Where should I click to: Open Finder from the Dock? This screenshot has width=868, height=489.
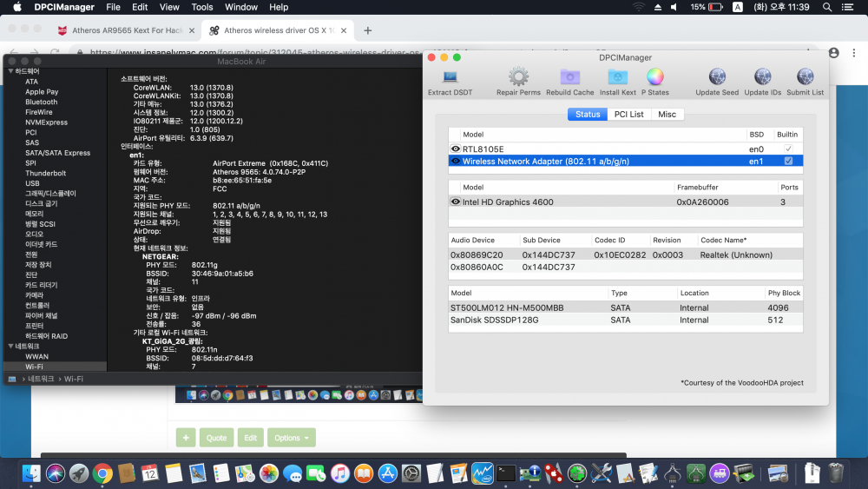31,473
